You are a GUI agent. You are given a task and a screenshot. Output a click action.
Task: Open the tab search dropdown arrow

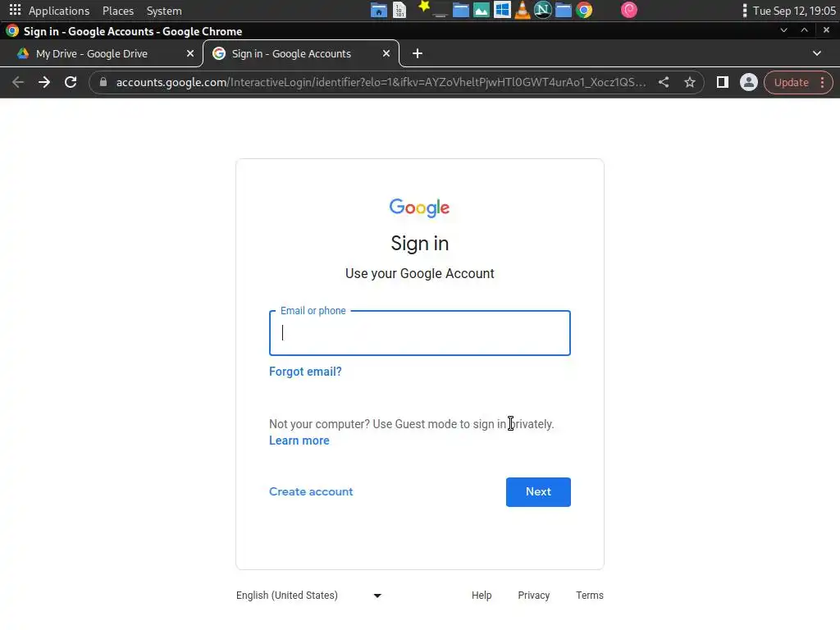[x=816, y=53]
